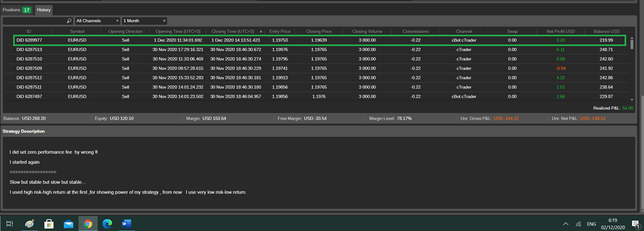
Task: Click the Equity USD 120.10 summary
Action: [114, 119]
